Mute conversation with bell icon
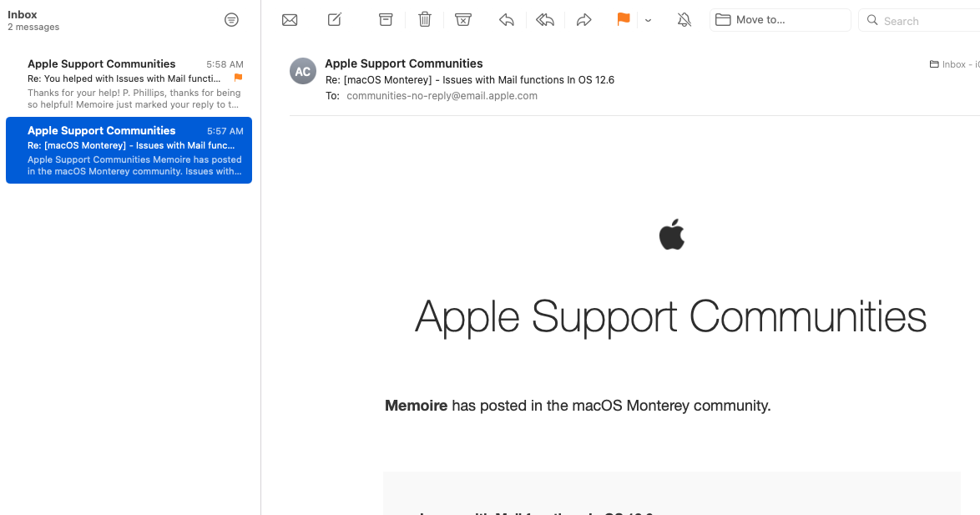This screenshot has height=515, width=980. pyautogui.click(x=684, y=20)
